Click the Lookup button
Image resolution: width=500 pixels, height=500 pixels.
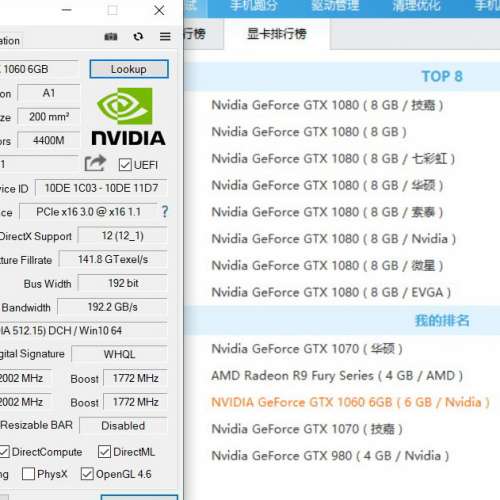pyautogui.click(x=129, y=69)
